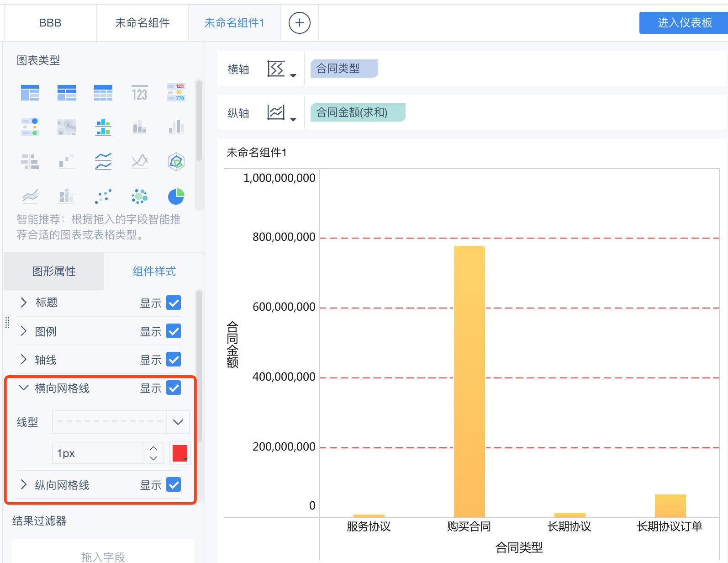Uncheck display for 横向网格线
The height and width of the screenshot is (563, 728).
[174, 388]
